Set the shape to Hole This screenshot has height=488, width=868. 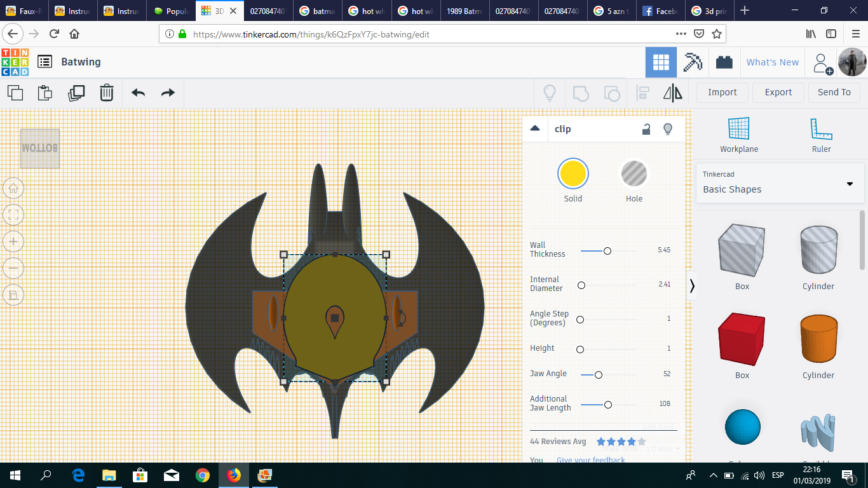tap(634, 174)
